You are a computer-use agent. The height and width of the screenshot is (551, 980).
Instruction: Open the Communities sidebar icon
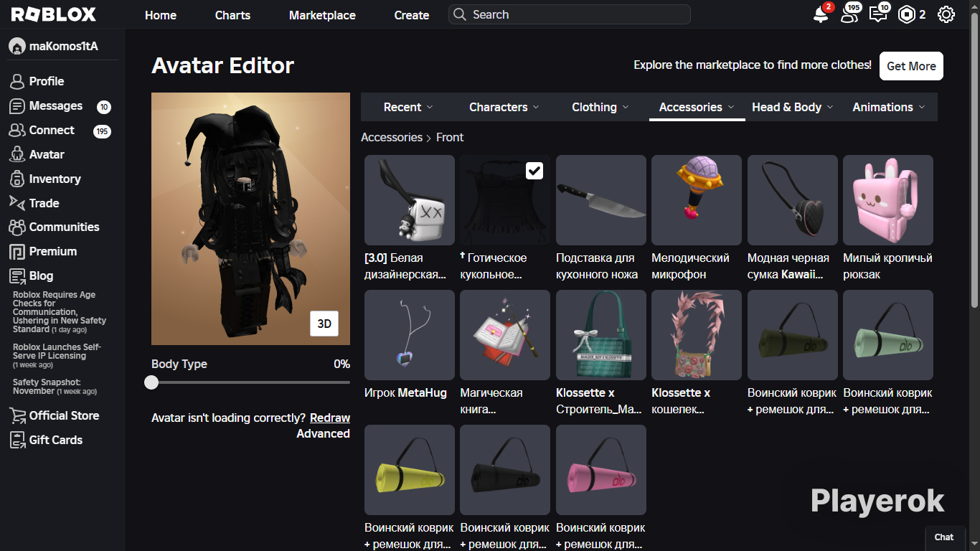point(17,227)
